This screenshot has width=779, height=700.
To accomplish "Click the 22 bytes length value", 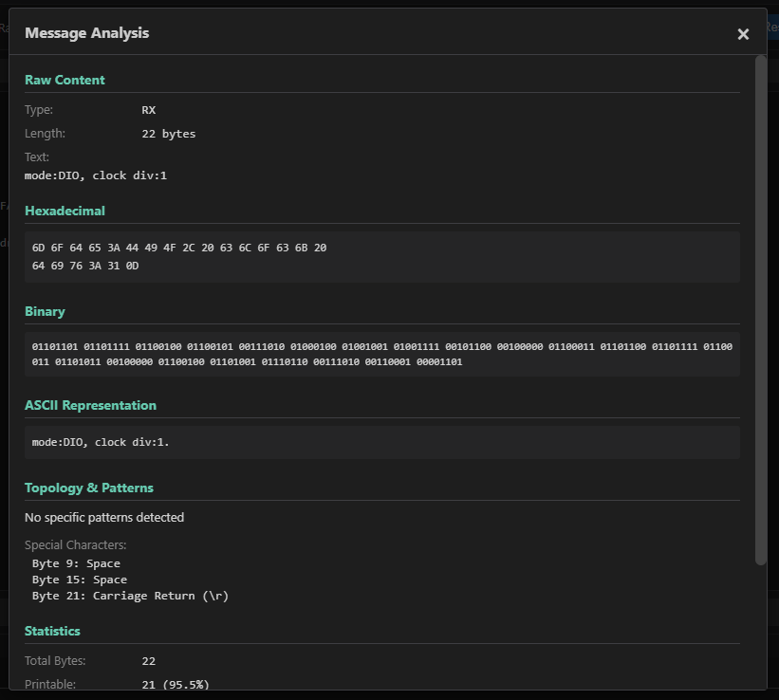I will pos(168,134).
